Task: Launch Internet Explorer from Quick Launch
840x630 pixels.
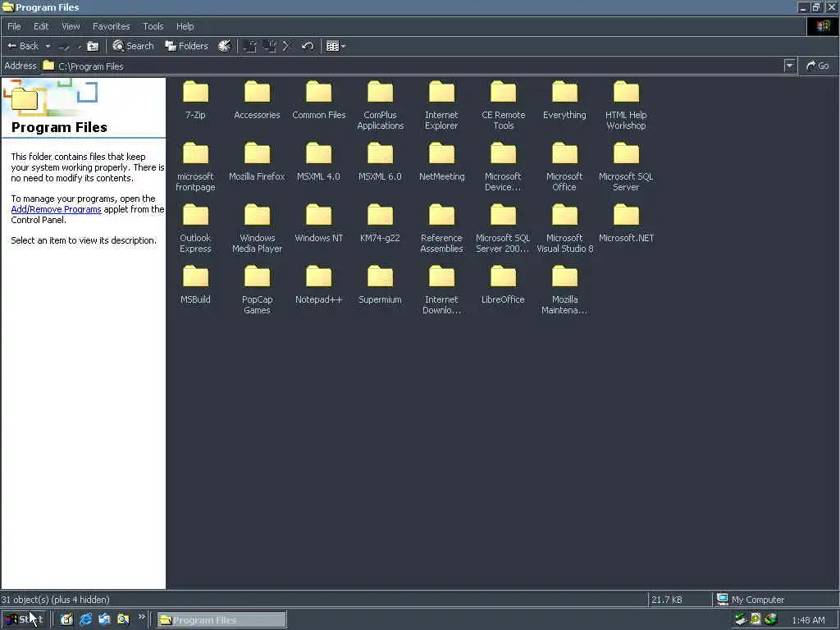Action: coord(85,619)
